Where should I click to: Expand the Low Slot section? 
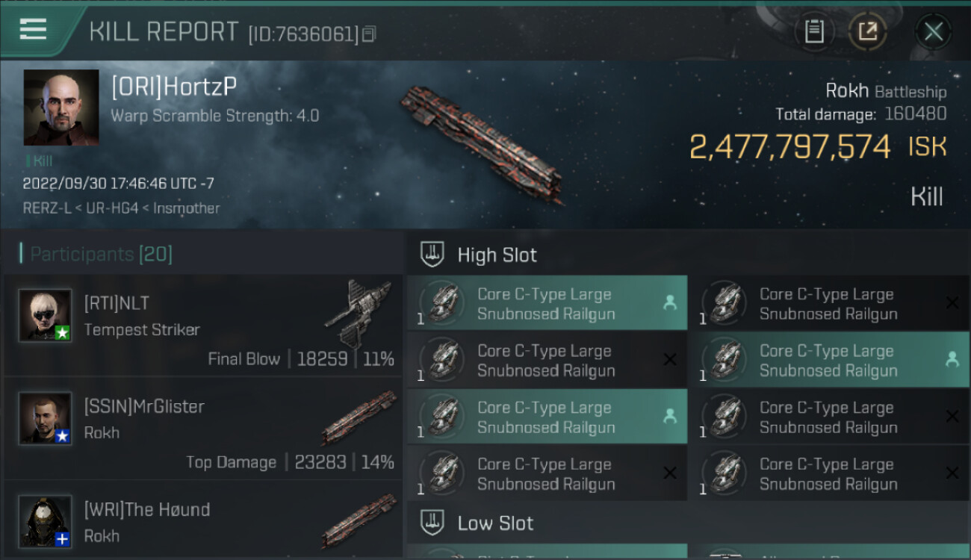point(433,523)
